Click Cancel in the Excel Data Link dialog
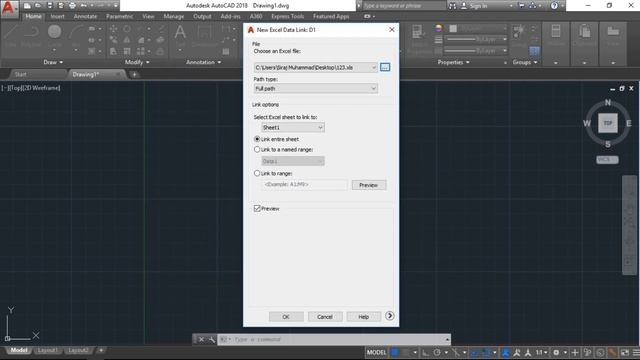The height and width of the screenshot is (360, 640). (325, 317)
